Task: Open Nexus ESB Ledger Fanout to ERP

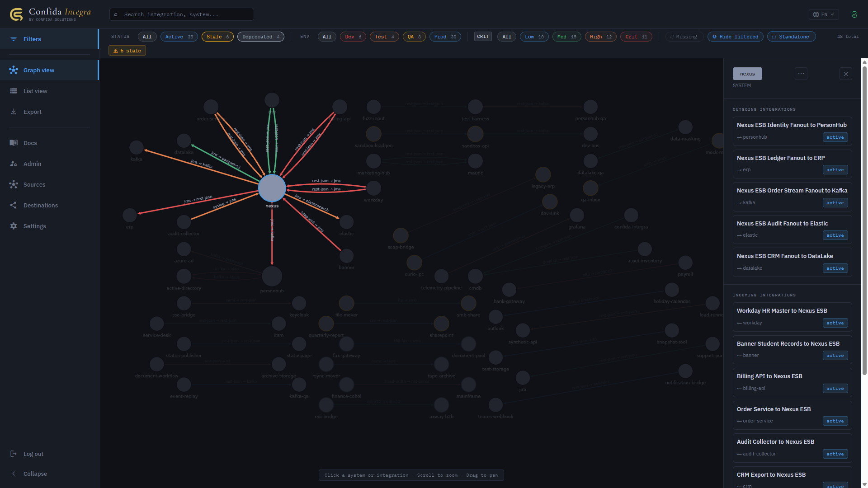Action: coord(792,164)
